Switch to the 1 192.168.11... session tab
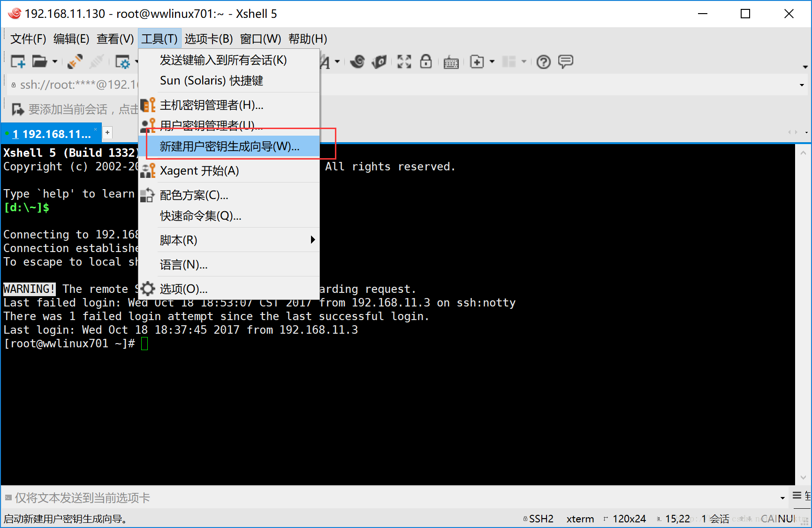This screenshot has height=528, width=812. coord(51,134)
